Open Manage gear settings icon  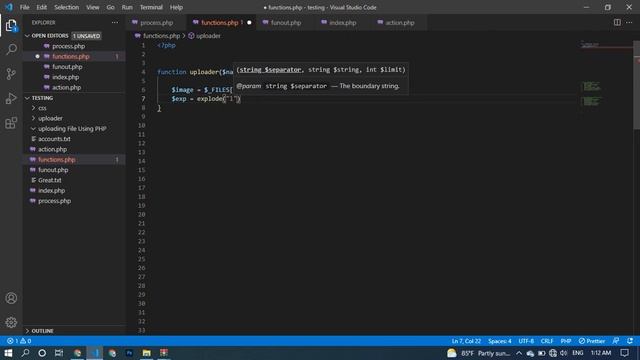(x=11, y=322)
